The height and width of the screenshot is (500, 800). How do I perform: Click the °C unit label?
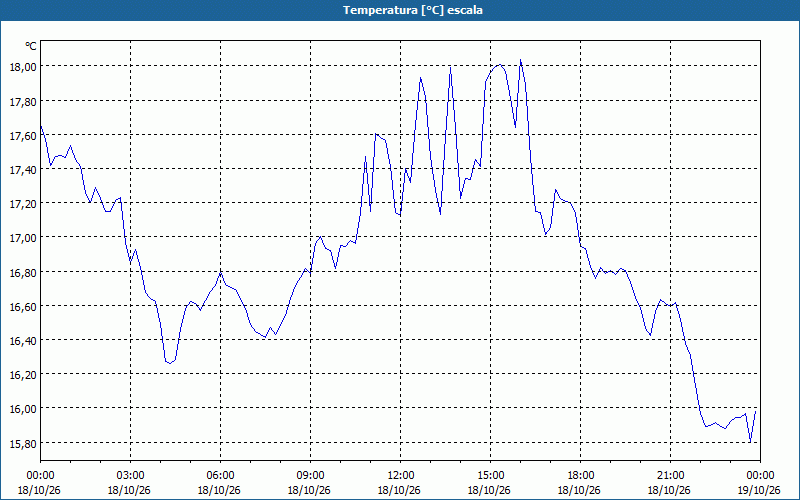coord(31,46)
